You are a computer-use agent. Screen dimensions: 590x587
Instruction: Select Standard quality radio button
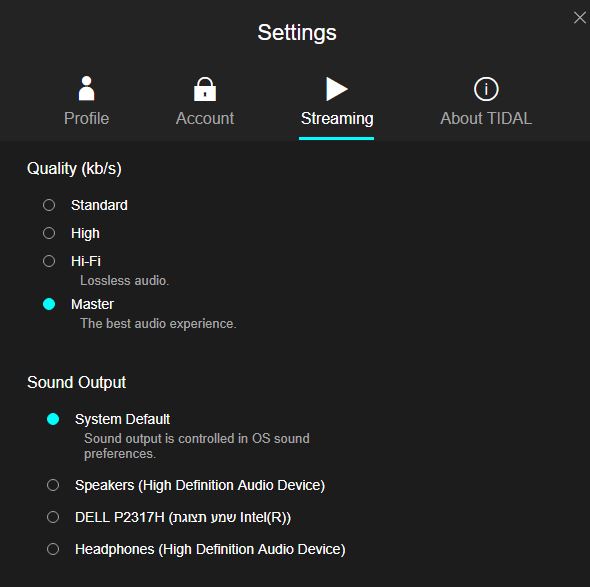click(49, 205)
